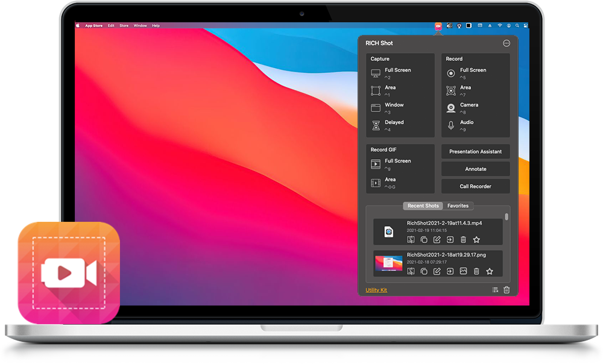Open the RichShot png thumbnail
This screenshot has height=364, width=603.
point(388,264)
